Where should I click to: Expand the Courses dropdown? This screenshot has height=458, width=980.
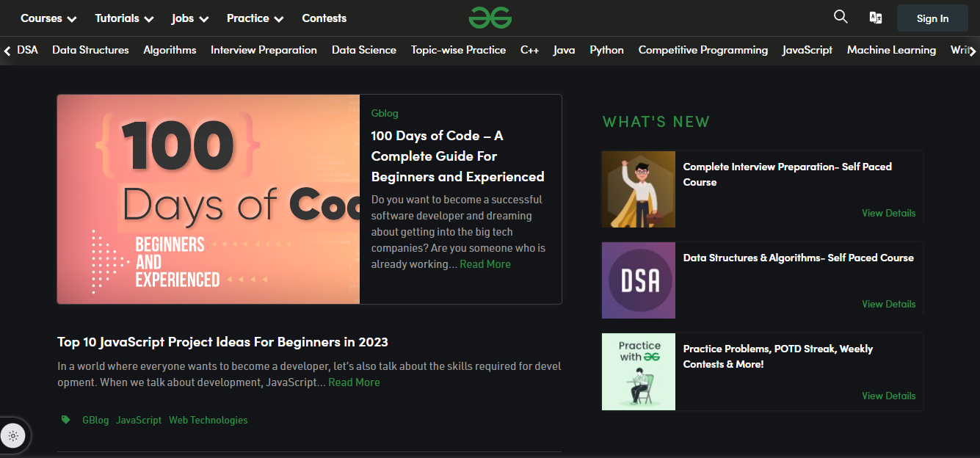point(48,18)
